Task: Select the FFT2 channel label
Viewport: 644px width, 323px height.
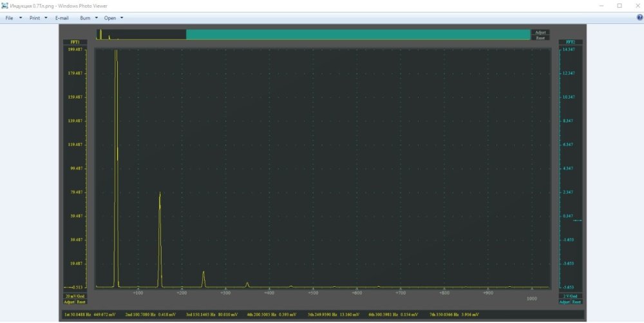Action: point(570,43)
